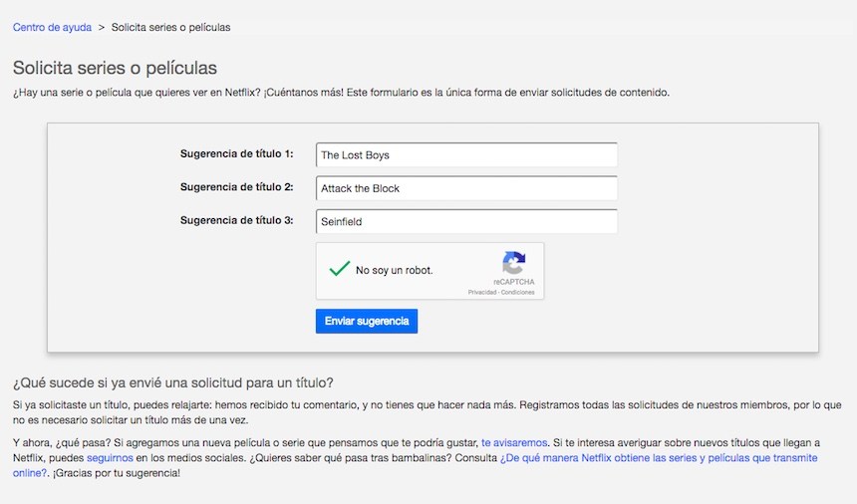Click the "Sugerencia de título 3" label
Image resolution: width=857 pixels, height=504 pixels.
tap(237, 220)
